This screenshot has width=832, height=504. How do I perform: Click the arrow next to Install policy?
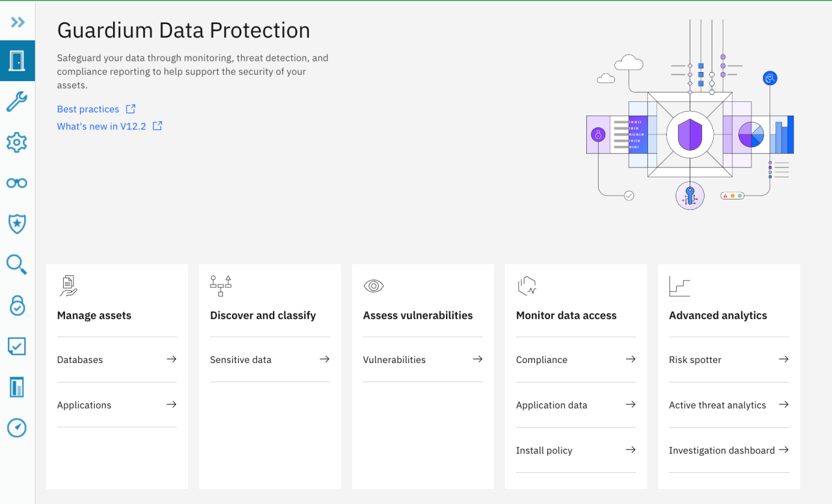[630, 450]
